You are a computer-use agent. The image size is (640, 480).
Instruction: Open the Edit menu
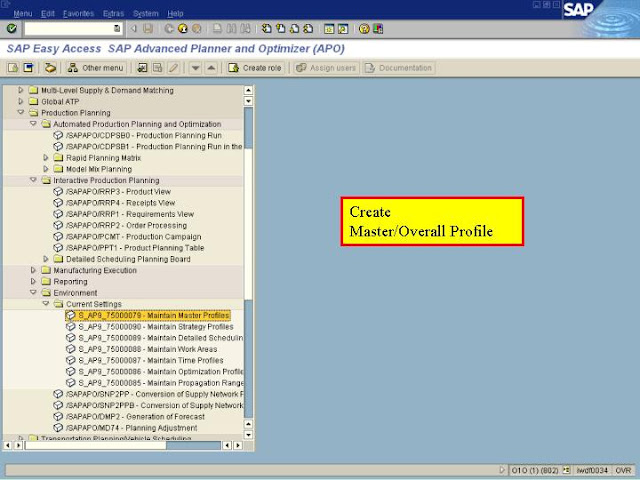[x=48, y=13]
